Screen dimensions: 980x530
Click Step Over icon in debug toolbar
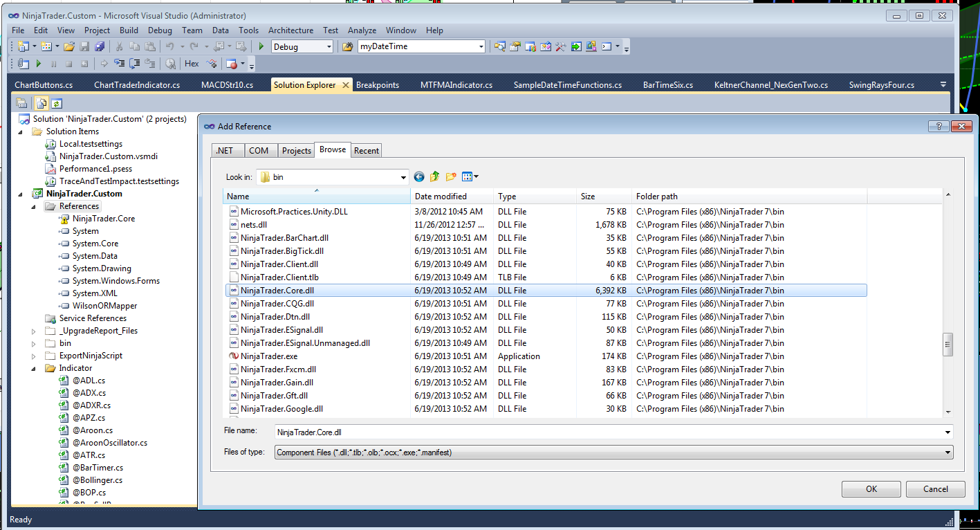(134, 64)
